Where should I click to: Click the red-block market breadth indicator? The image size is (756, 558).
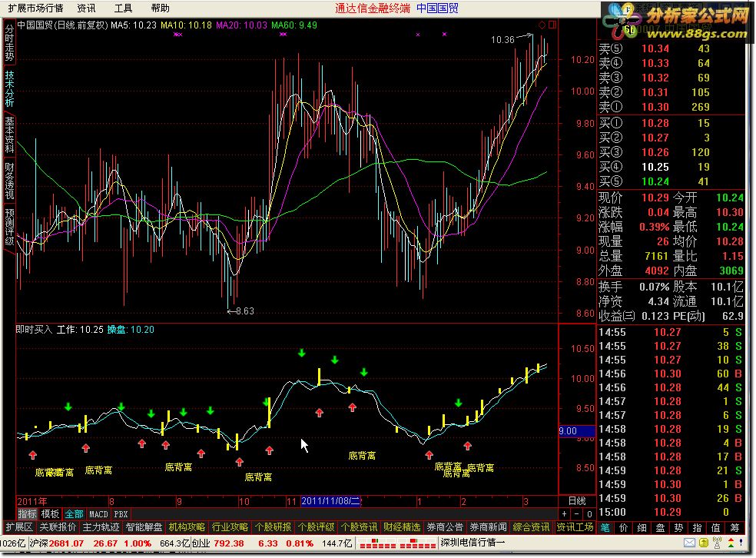point(397,544)
